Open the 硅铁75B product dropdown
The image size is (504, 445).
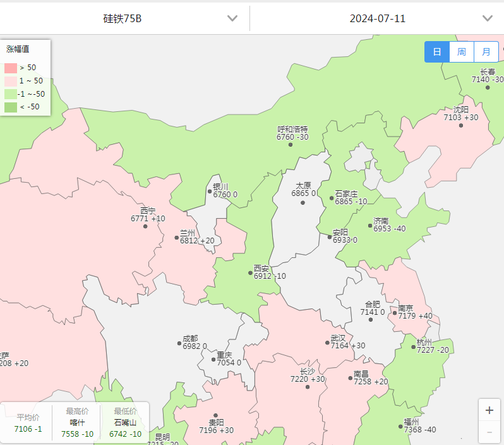click(123, 18)
